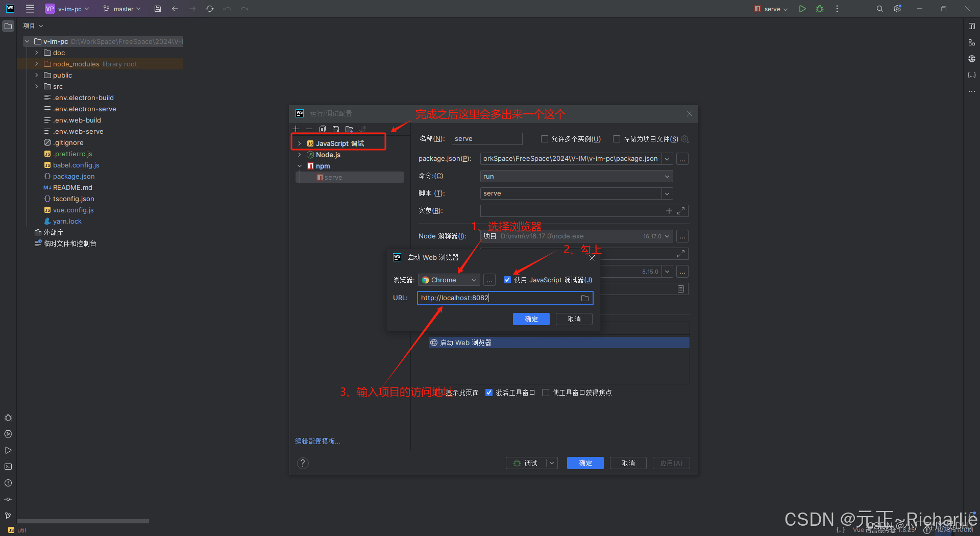Viewport: 980px width, 536px height.
Task: Start the app with the green Run icon
Action: 802,8
